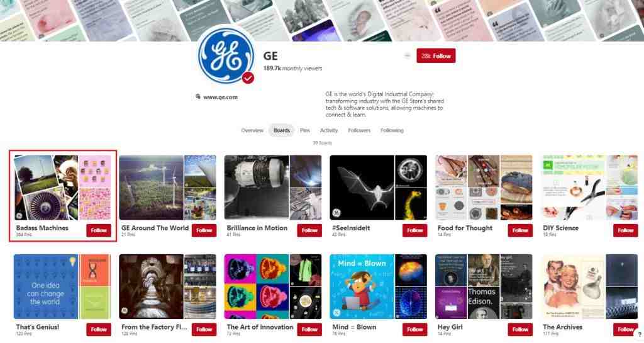
Task: Open the #SeeInsideIt board thumbnail
Action: (378, 188)
